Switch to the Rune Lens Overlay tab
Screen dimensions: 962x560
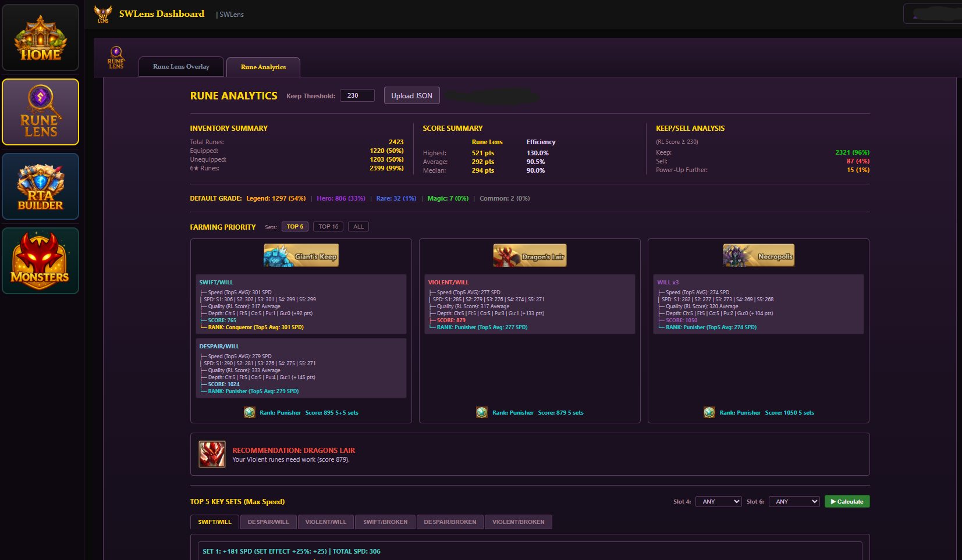(x=180, y=66)
